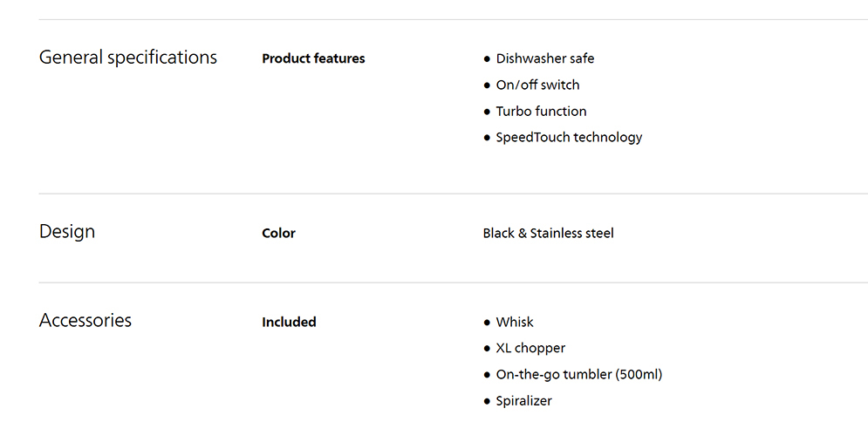Select the Product features label

(x=313, y=58)
